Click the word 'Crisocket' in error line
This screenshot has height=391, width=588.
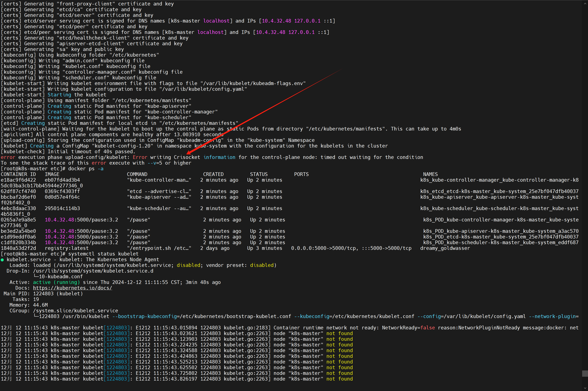pos(187,157)
